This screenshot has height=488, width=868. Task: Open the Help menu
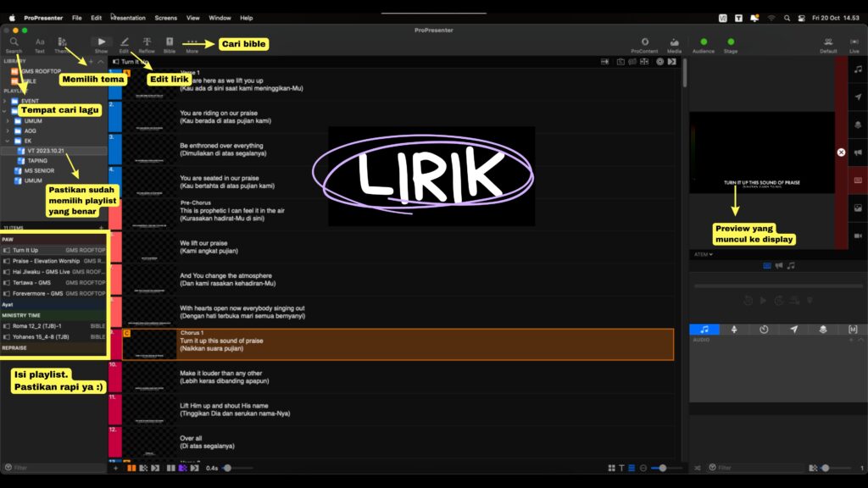247,18
